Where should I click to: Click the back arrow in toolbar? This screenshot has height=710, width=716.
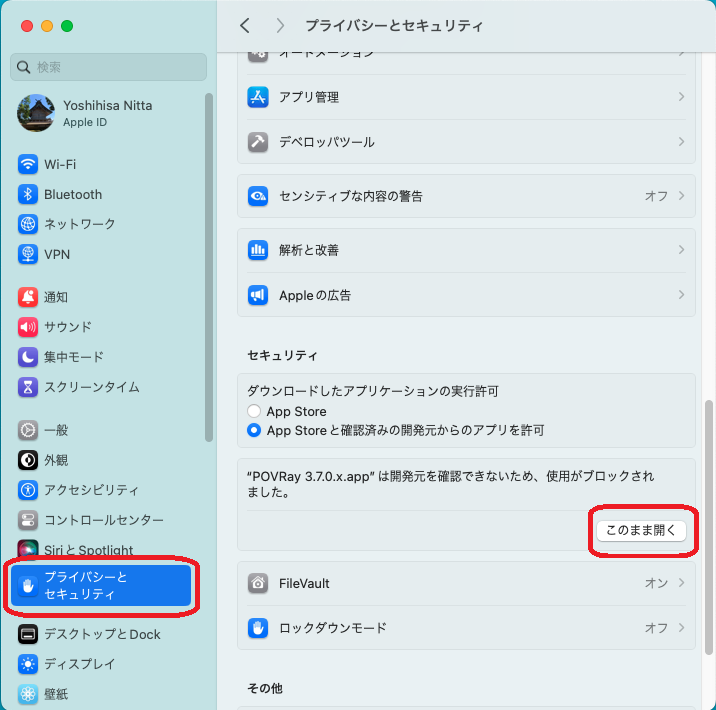pyautogui.click(x=245, y=25)
